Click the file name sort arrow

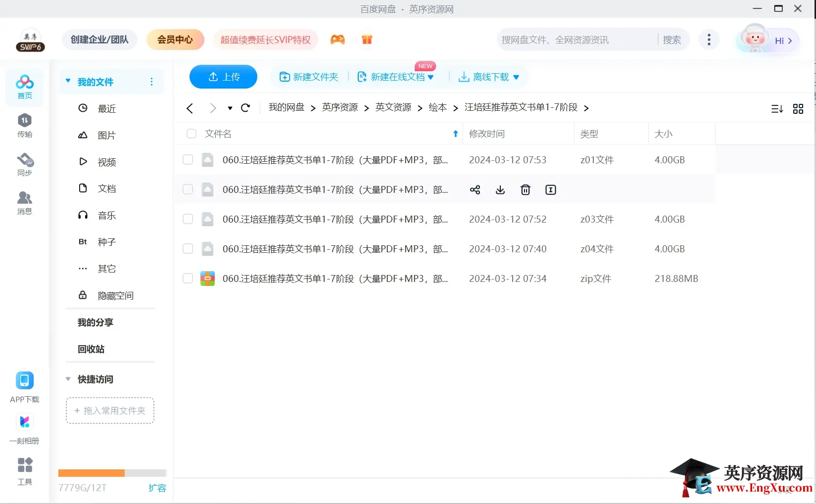click(x=456, y=134)
